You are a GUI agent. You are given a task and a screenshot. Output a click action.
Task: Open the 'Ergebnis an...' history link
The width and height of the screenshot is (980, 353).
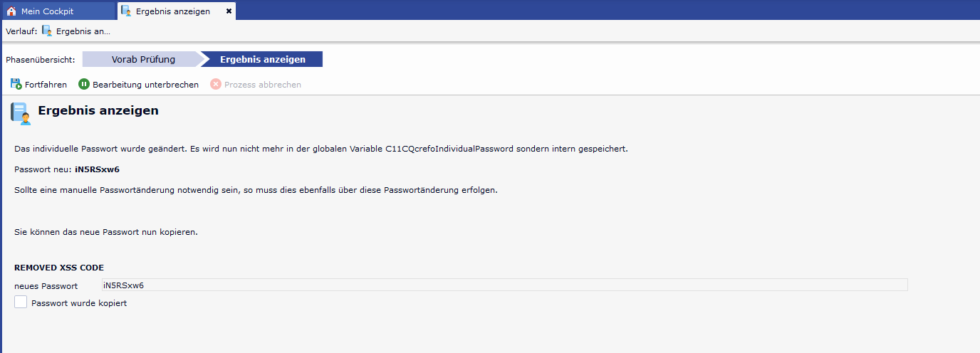coord(83,31)
